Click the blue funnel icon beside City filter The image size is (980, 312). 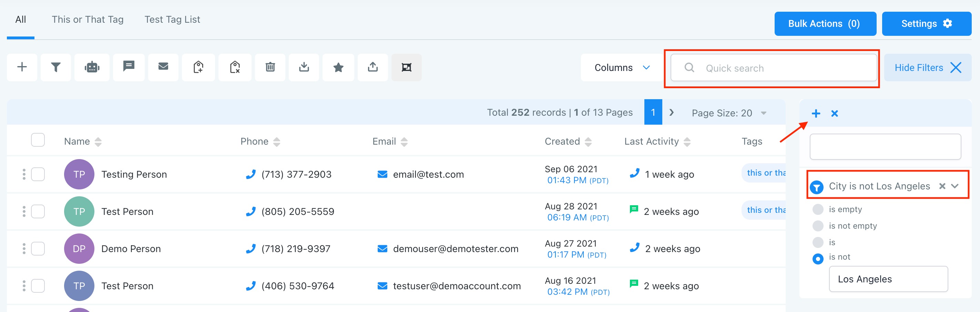[817, 187]
